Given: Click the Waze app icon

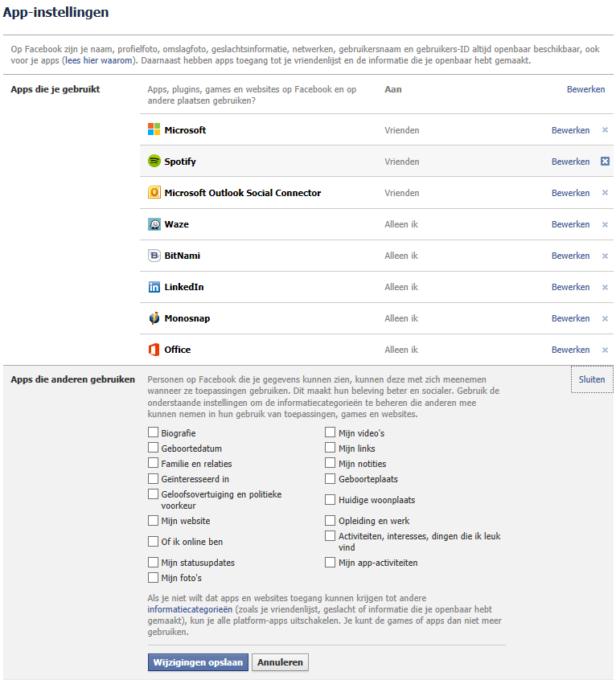Looking at the screenshot, I should (x=154, y=223).
